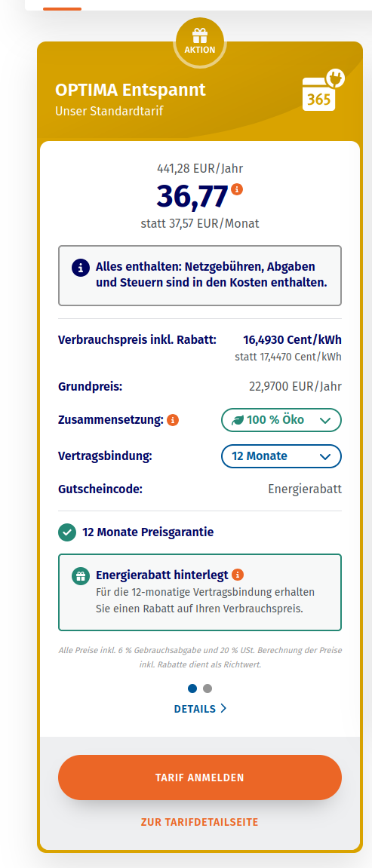Image resolution: width=372 pixels, height=868 pixels.
Task: Open info icon next to 36,77 price
Action: coord(237,189)
